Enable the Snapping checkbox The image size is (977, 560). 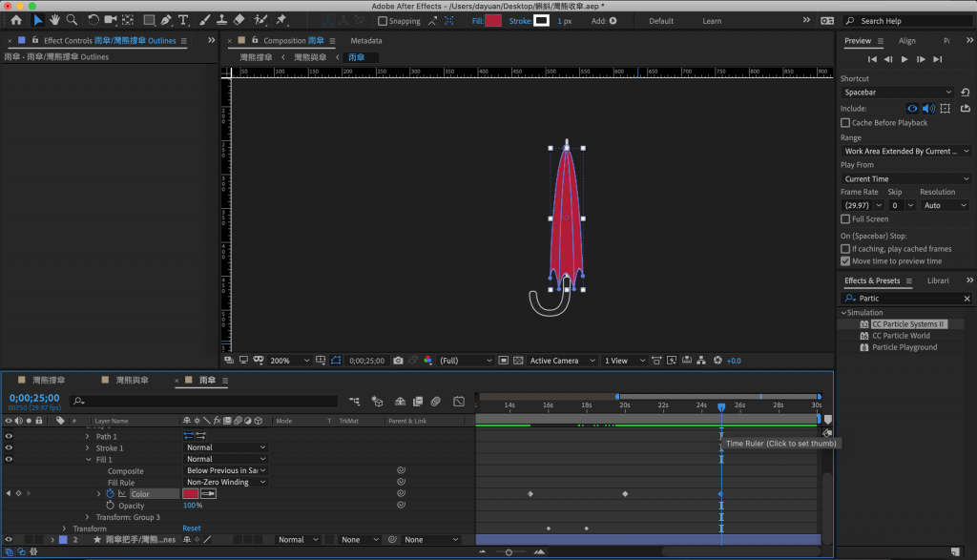pos(383,21)
